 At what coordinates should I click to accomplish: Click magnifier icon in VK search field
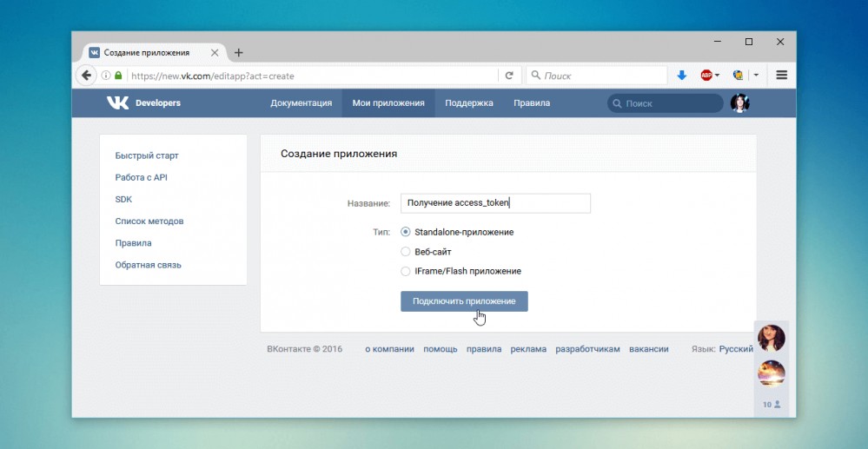617,103
